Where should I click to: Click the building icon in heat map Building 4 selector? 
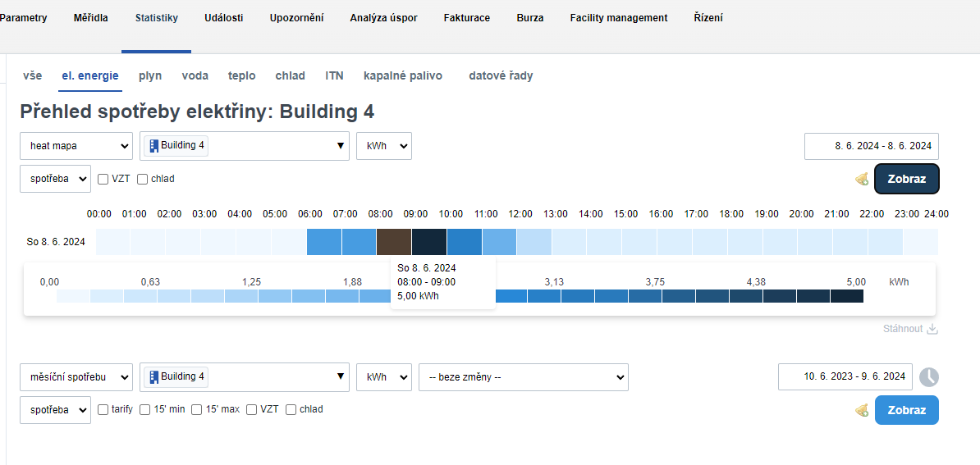153,146
